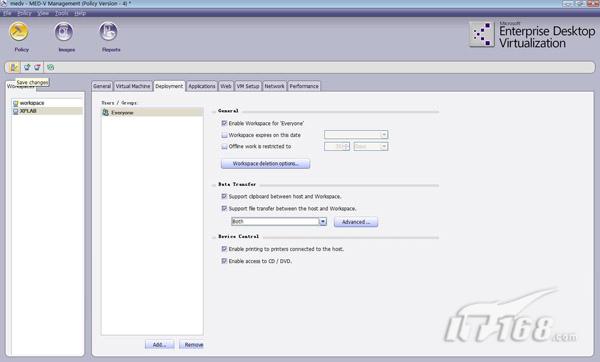The width and height of the screenshot is (600, 362).
Task: Toggle Enable printing to host printers
Action: pyautogui.click(x=224, y=249)
